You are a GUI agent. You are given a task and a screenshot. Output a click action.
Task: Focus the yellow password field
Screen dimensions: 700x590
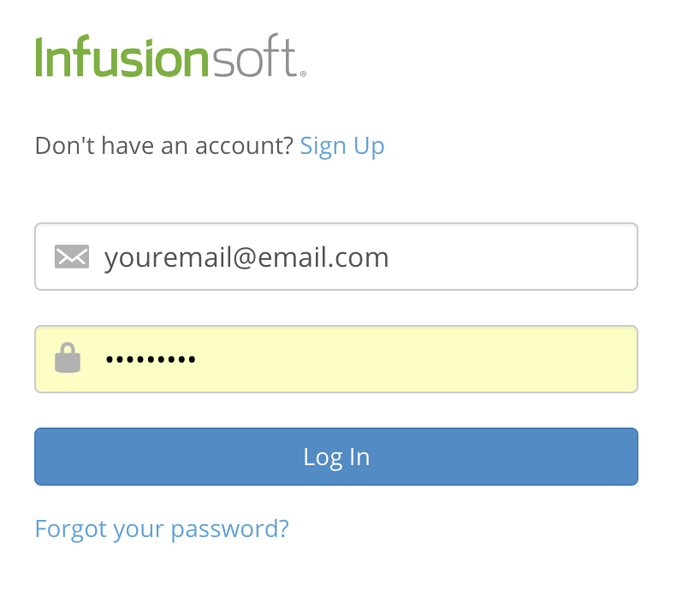click(x=336, y=359)
